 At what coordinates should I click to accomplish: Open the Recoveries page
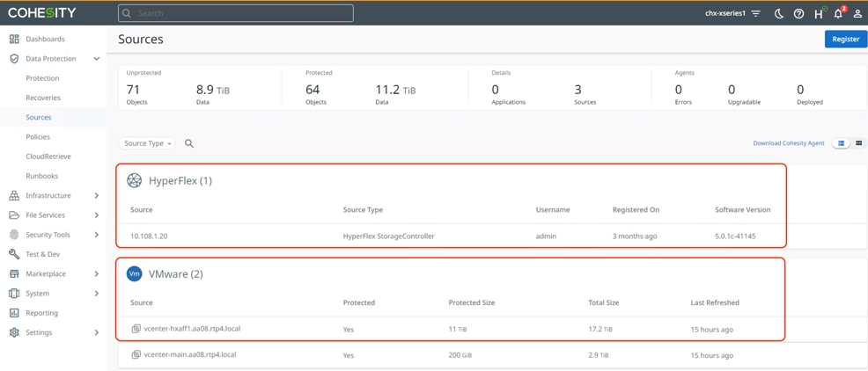43,98
